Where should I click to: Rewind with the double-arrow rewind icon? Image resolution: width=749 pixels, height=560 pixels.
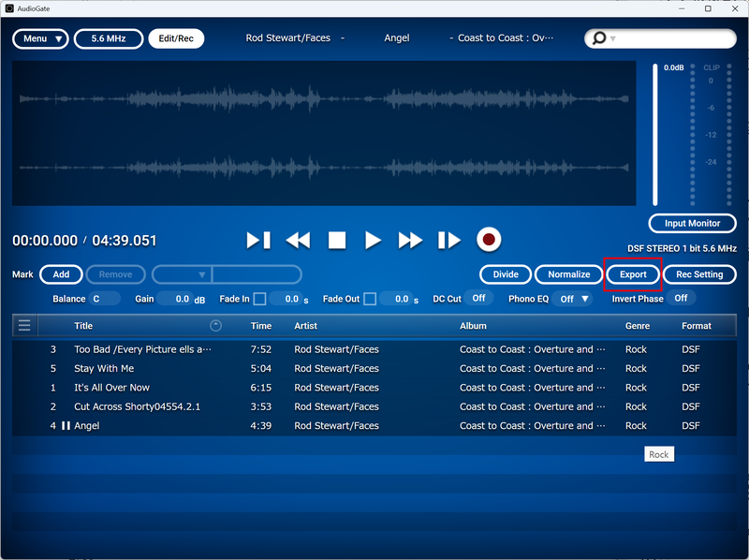point(298,240)
